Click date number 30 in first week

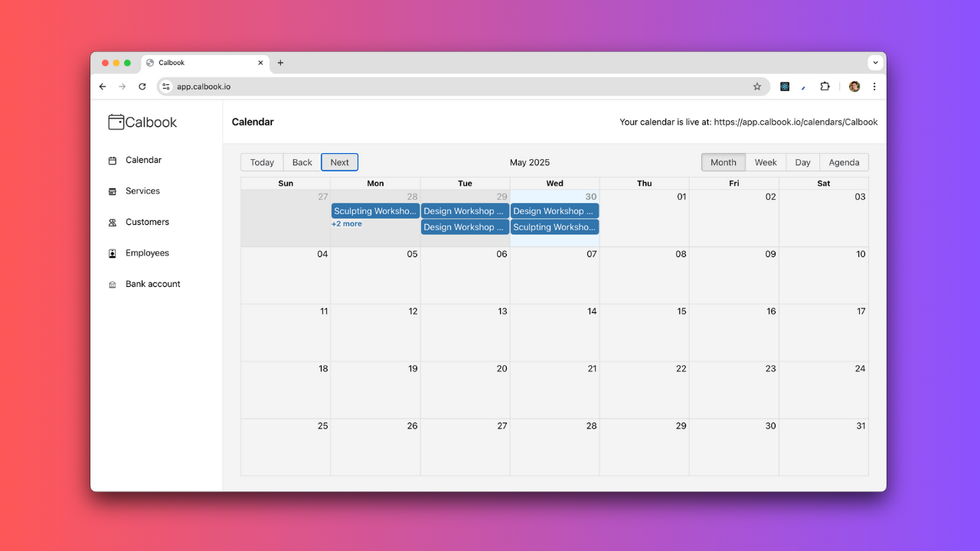(591, 197)
